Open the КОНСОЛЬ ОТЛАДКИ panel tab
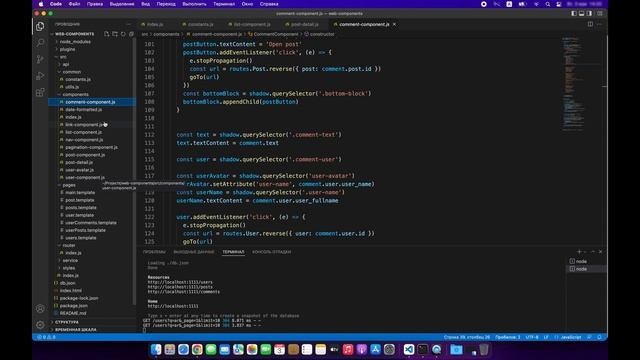The image size is (640, 360). tap(271, 252)
